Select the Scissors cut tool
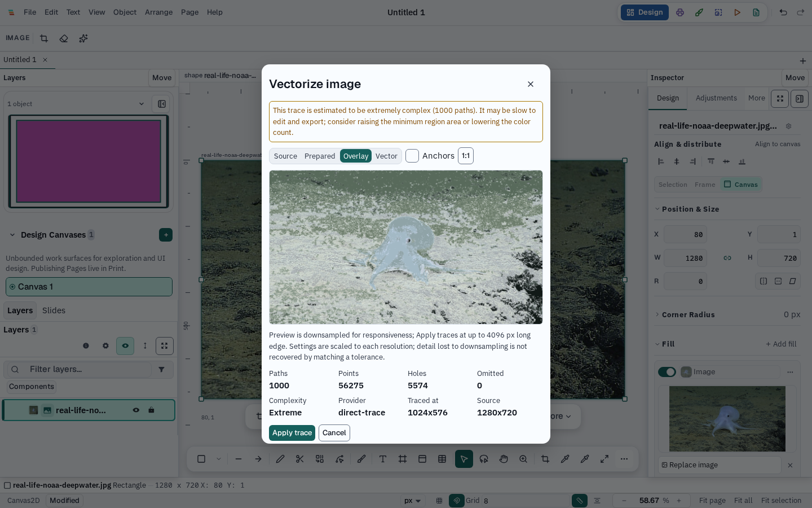Viewport: 812px width, 508px height. pos(300,459)
